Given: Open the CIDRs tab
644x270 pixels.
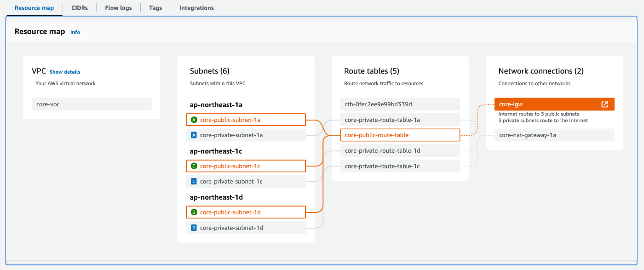Looking at the screenshot, I should (x=80, y=8).
